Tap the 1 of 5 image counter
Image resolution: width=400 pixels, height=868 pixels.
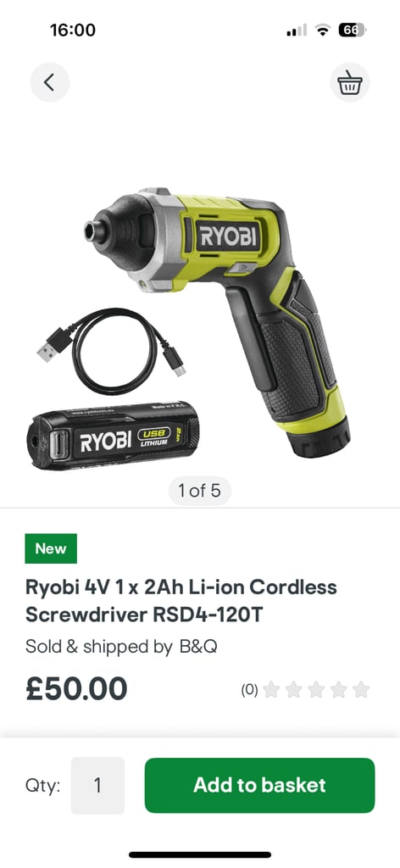pos(200,491)
